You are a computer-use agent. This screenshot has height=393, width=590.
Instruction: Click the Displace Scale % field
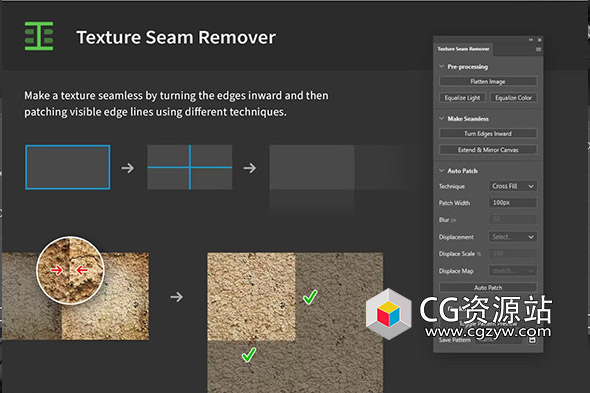pyautogui.click(x=512, y=253)
